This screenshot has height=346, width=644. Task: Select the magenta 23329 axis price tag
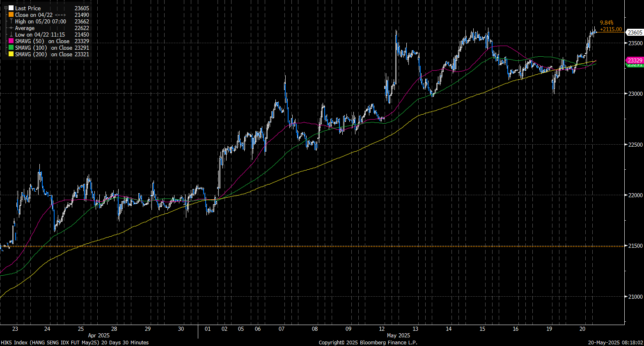[635, 60]
